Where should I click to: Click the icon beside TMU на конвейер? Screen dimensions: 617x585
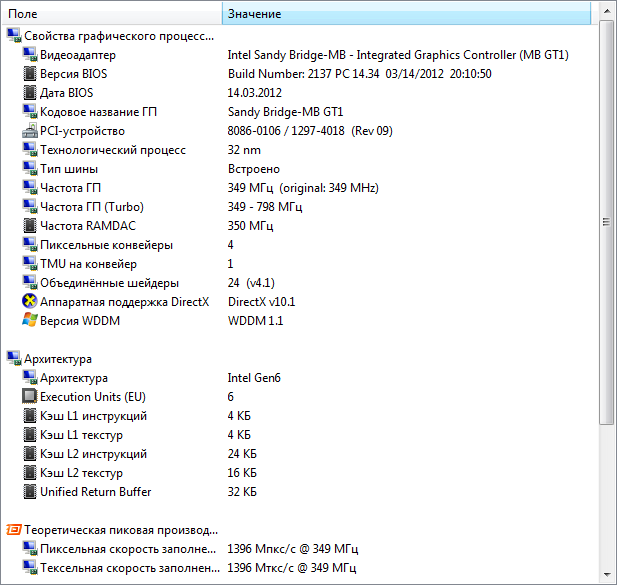click(30, 264)
